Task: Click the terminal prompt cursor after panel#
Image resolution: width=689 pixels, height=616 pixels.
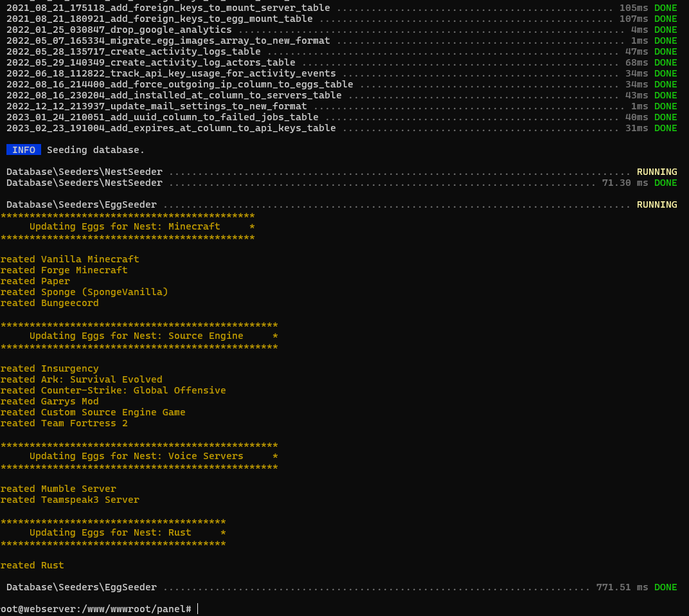Action: point(197,609)
